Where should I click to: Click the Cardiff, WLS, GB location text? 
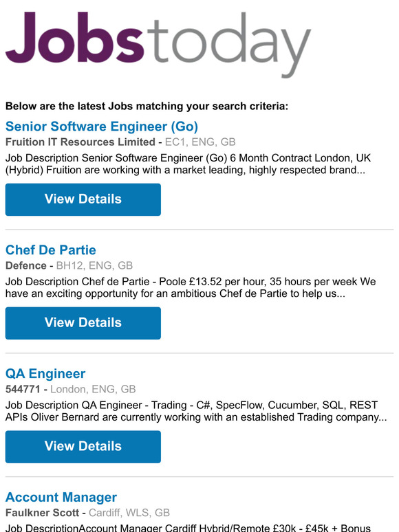point(129,512)
